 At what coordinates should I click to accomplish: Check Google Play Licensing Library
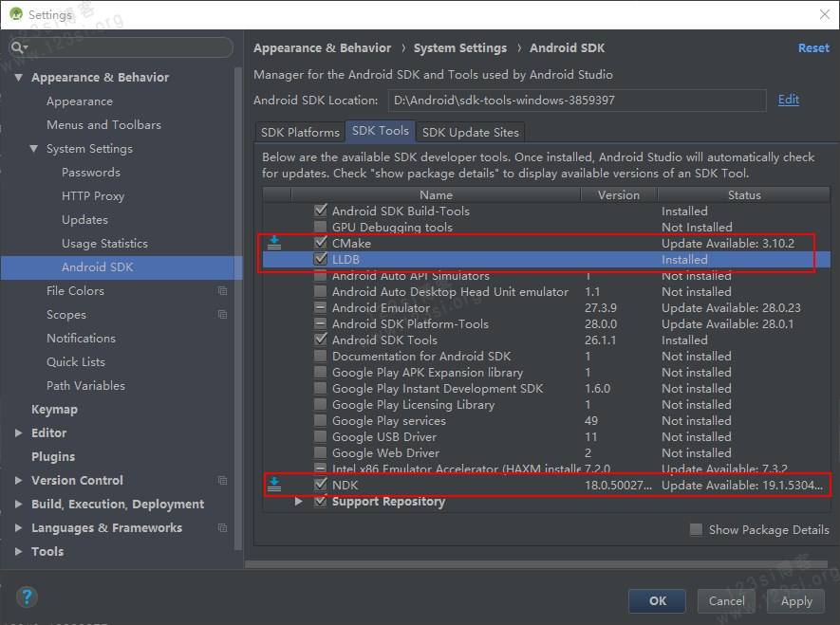[x=321, y=405]
